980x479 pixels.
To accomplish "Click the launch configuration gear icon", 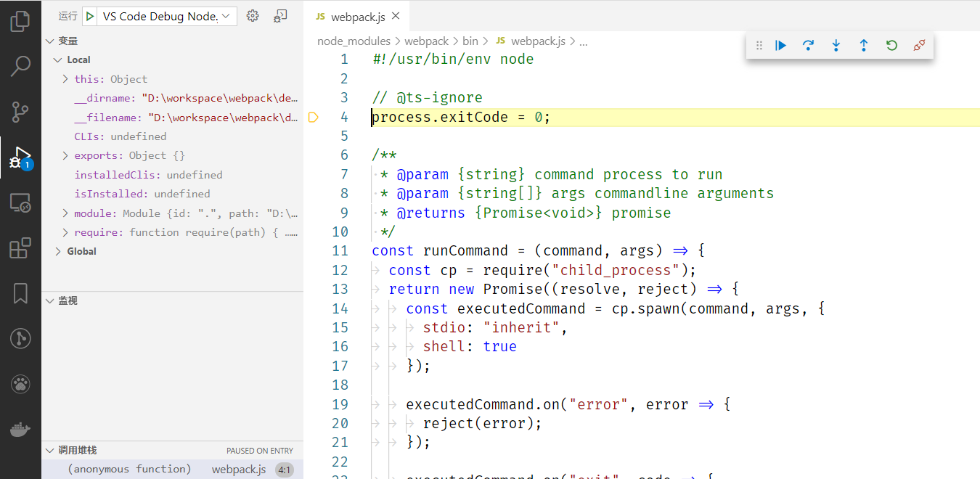I will [x=252, y=15].
